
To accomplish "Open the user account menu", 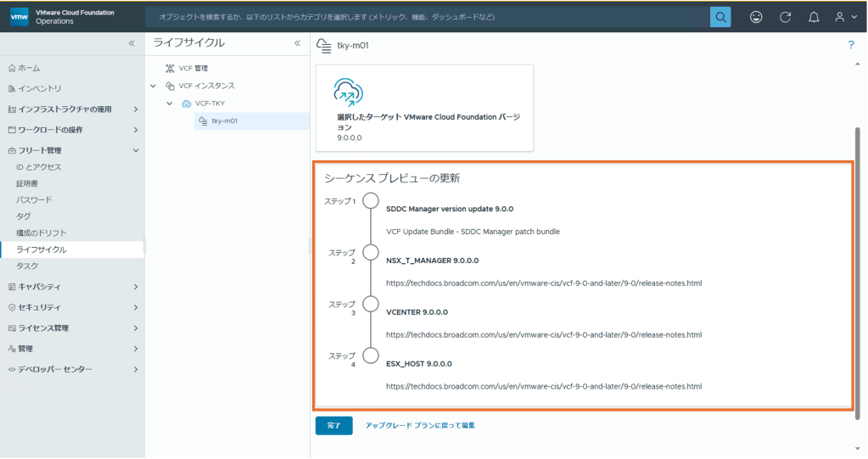I will click(846, 17).
